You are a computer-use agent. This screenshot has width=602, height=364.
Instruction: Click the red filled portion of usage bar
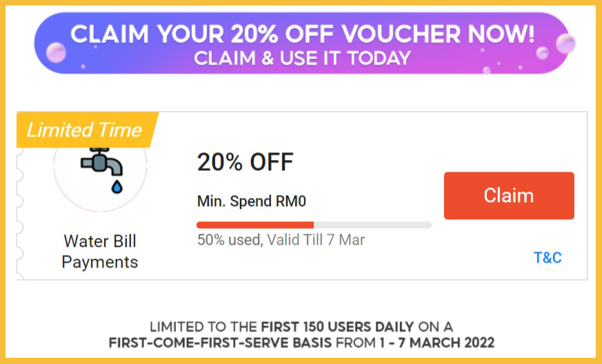coord(255,225)
